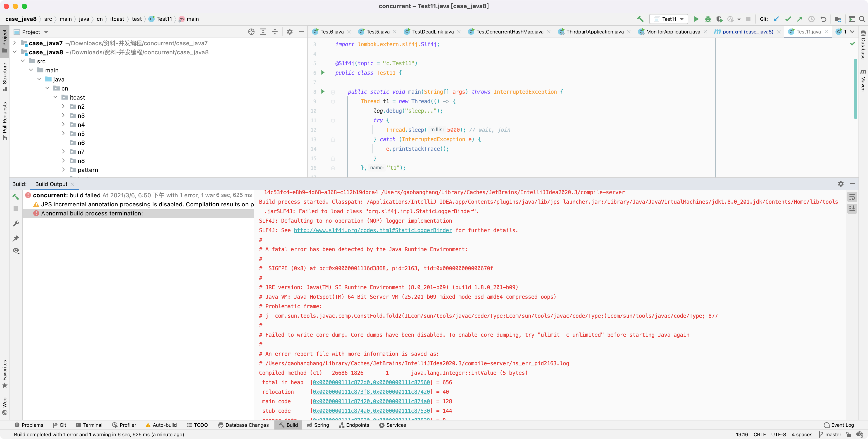Screen dimensions: 868x439
Task: Click Search Everywhere magnifier icon
Action: (x=862, y=19)
